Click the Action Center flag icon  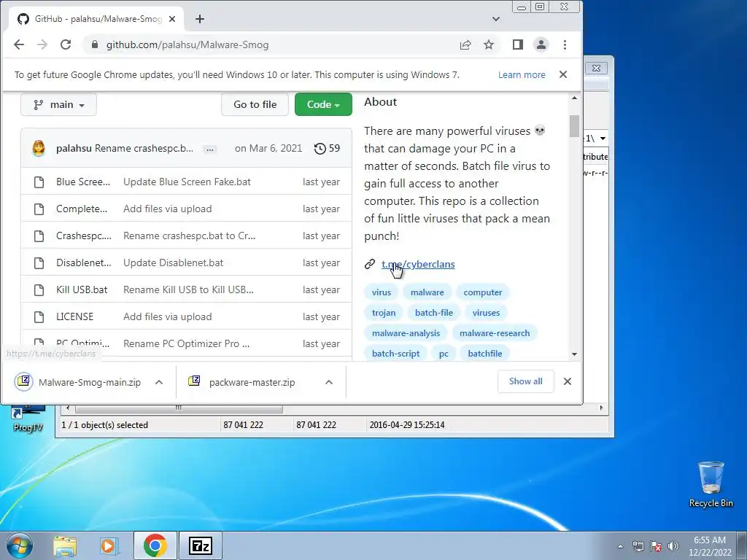click(x=656, y=546)
